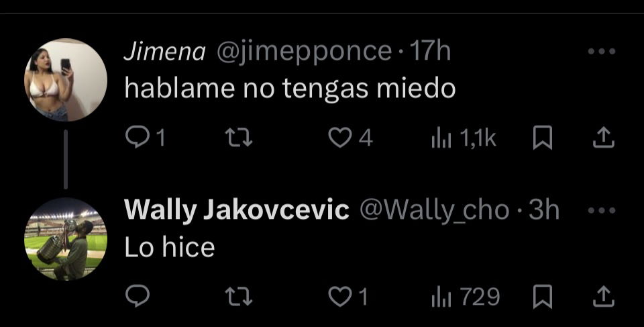Retweet Jimena's tweet

point(239,138)
